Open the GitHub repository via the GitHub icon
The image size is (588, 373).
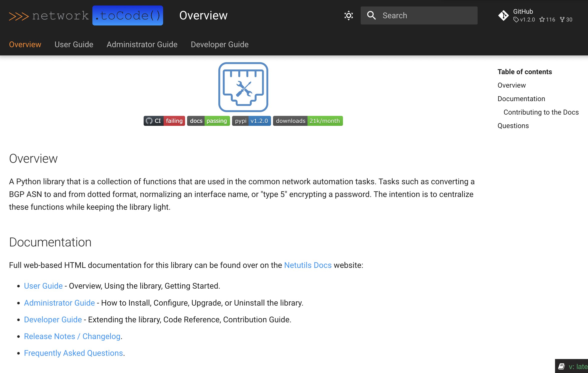pos(504,15)
